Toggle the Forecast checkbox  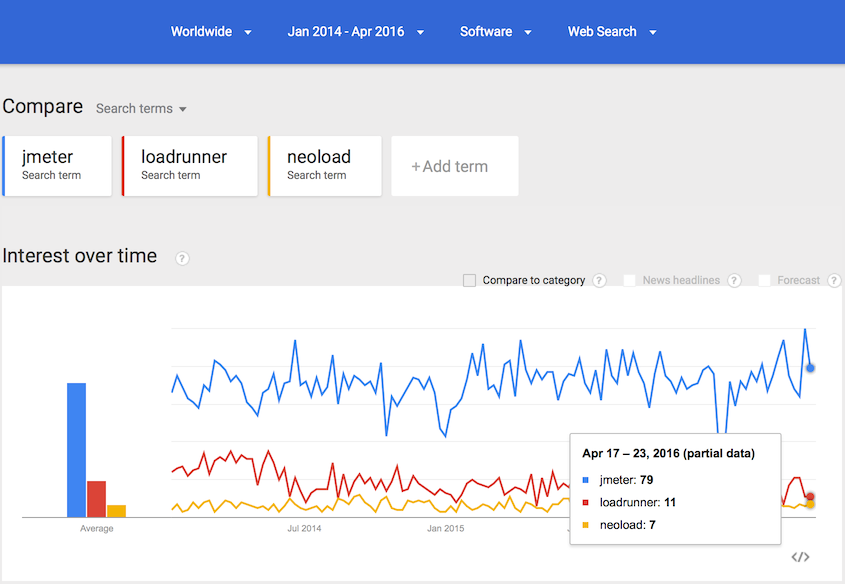764,281
